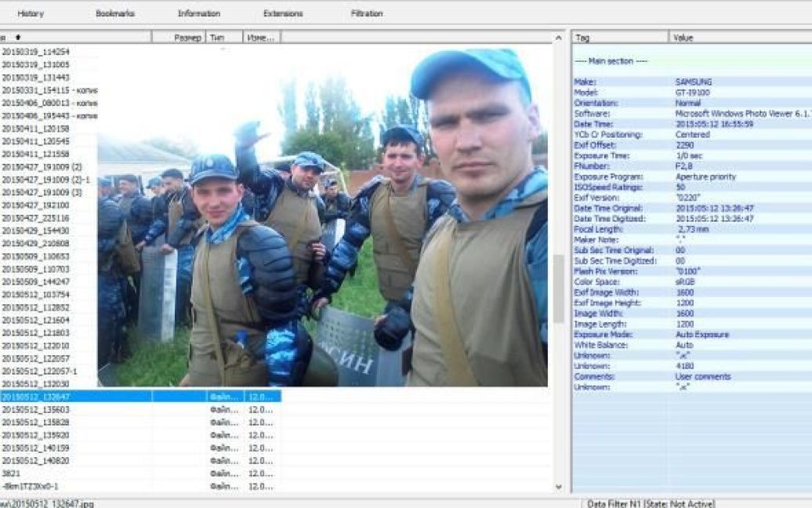Click the Software row value Microsoft Windows Photo Viewer
Screen dimensions: 812x508
742,114
